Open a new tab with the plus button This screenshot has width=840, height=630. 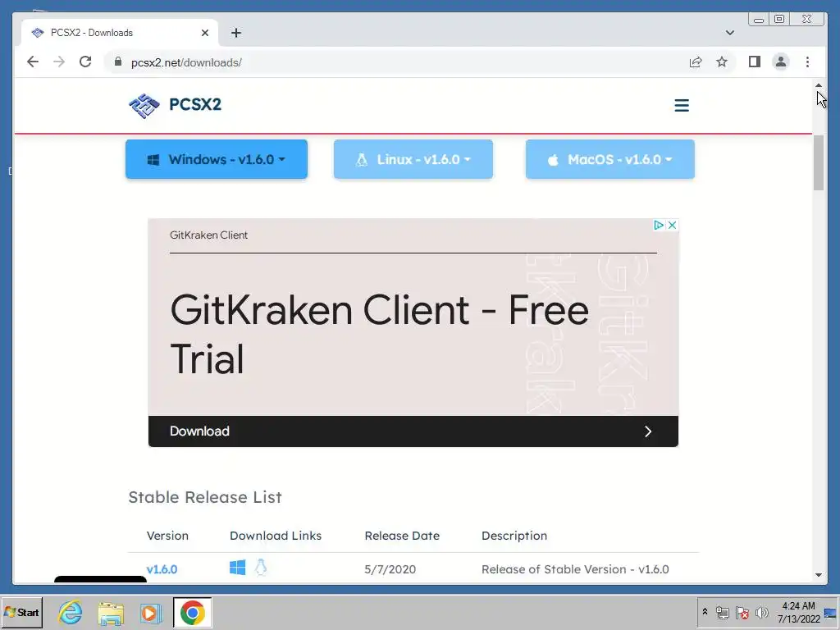235,33
